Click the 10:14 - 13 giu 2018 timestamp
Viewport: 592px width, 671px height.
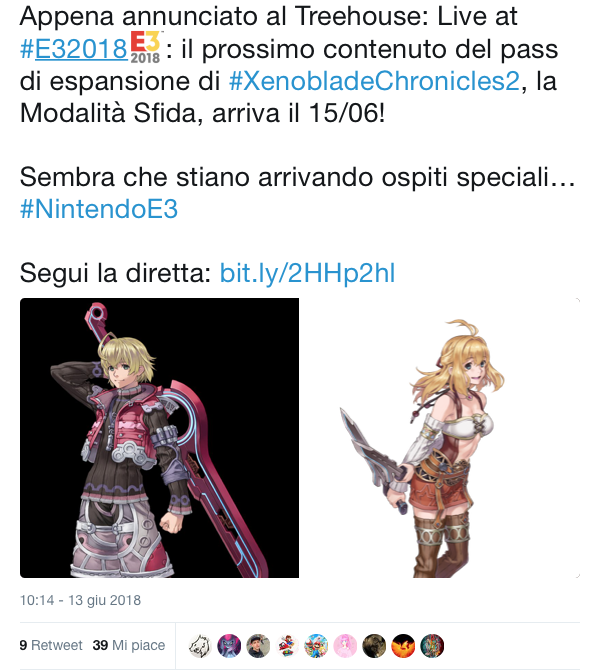[x=80, y=600]
